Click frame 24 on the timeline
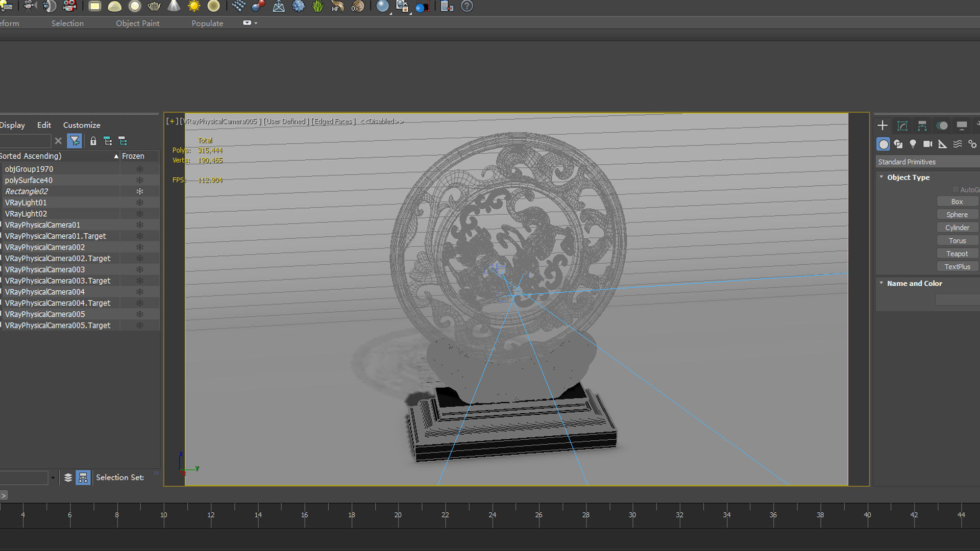 [492, 515]
